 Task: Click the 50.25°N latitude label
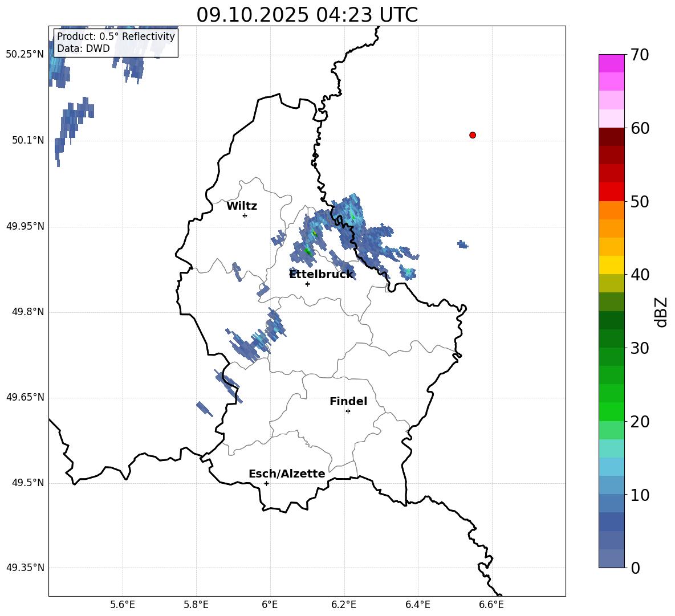(x=25, y=55)
